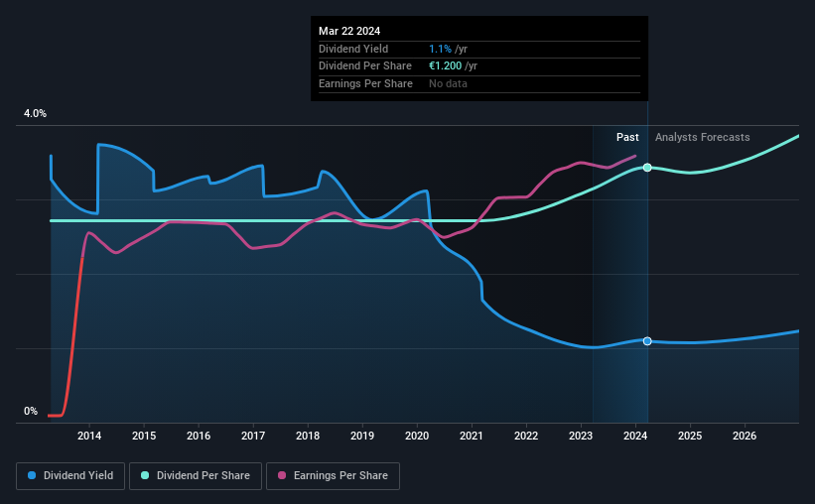Click the teal Dividend Per Share legend dot
Screen dimensions: 815x504
click(145, 475)
